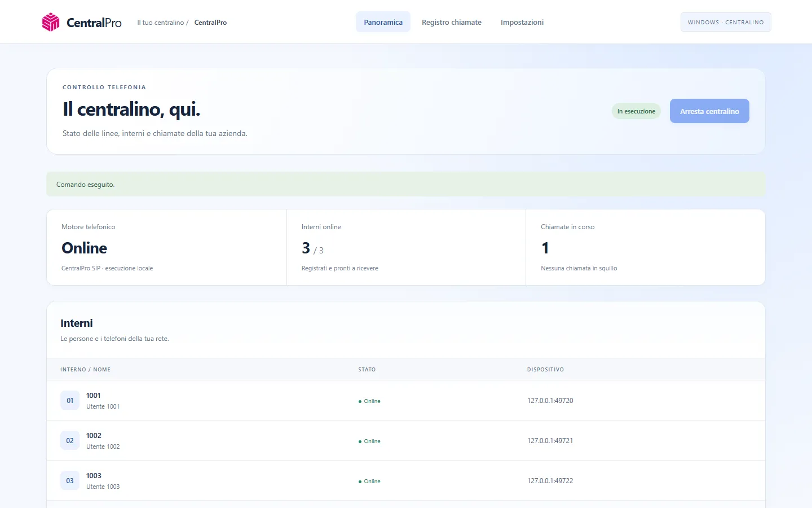This screenshot has width=812, height=508.
Task: Click the 'Chiamate in corso' value 1
Action: click(545, 248)
